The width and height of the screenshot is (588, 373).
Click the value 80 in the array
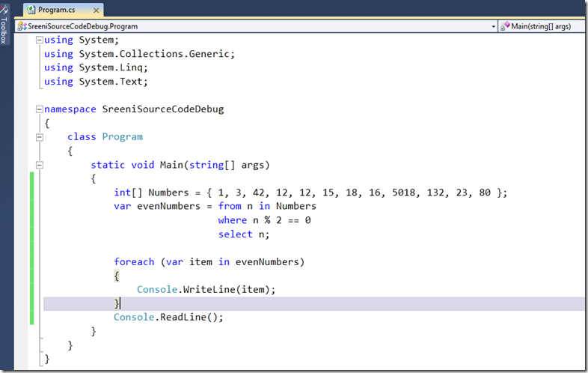(x=485, y=192)
